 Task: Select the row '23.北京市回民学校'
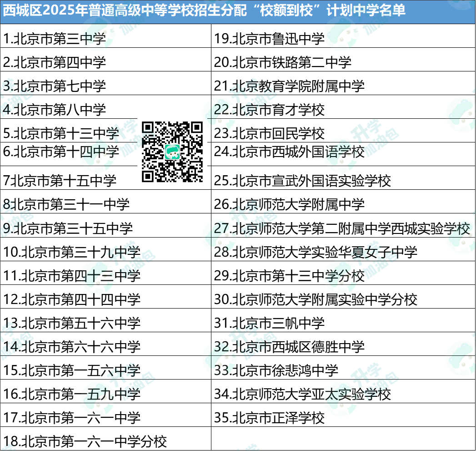pos(343,131)
